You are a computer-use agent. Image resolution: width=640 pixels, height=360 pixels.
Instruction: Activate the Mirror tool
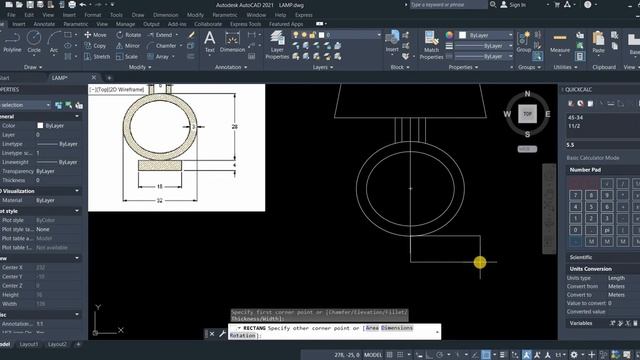click(x=128, y=46)
